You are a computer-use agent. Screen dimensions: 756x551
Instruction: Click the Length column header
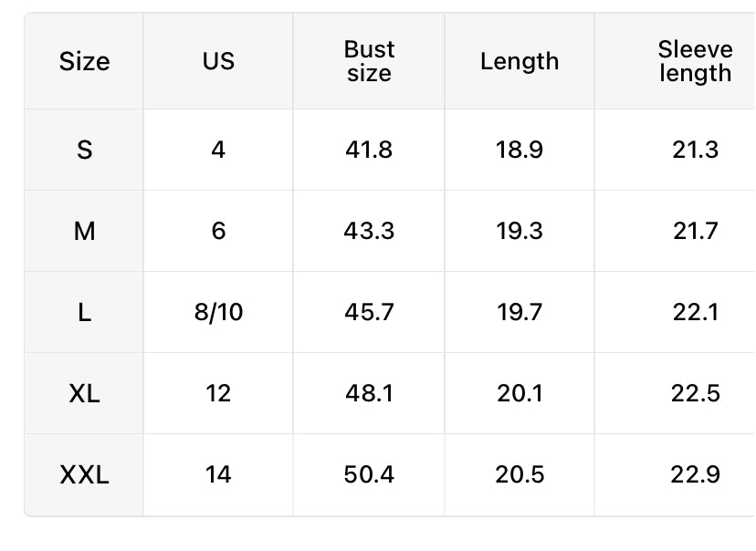pos(520,61)
